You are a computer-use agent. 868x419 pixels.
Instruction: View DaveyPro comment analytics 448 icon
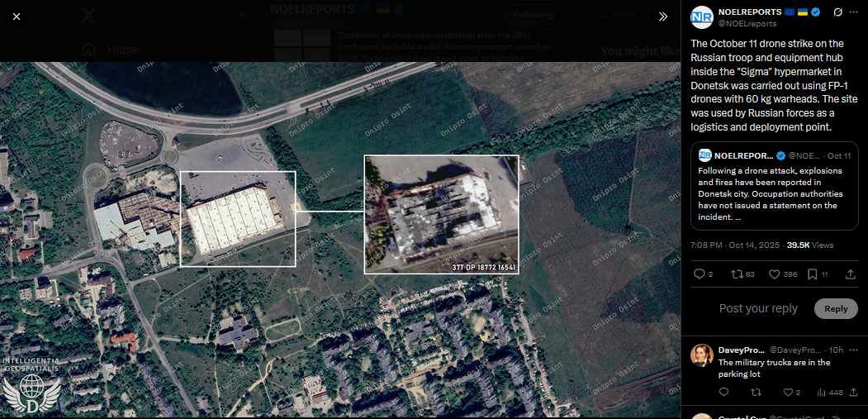821,392
